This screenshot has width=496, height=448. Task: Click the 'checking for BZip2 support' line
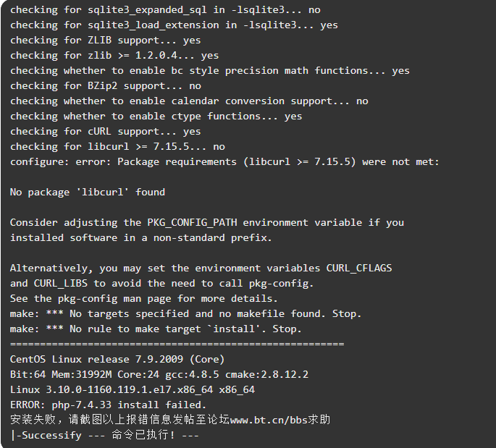106,85
